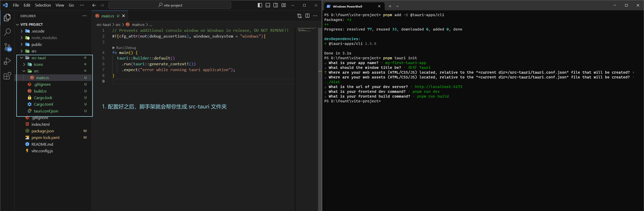Click the Run code lens above main
644x211 pixels.
coord(117,48)
